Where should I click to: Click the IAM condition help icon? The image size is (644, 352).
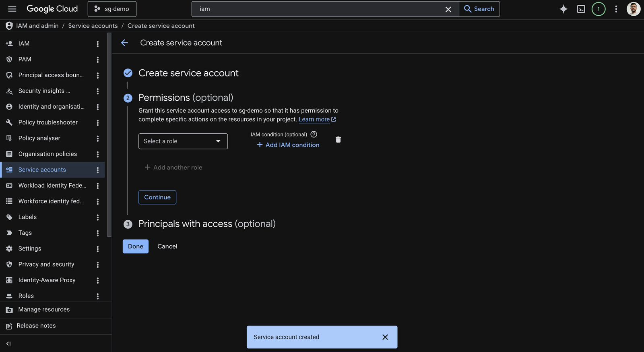coord(314,135)
